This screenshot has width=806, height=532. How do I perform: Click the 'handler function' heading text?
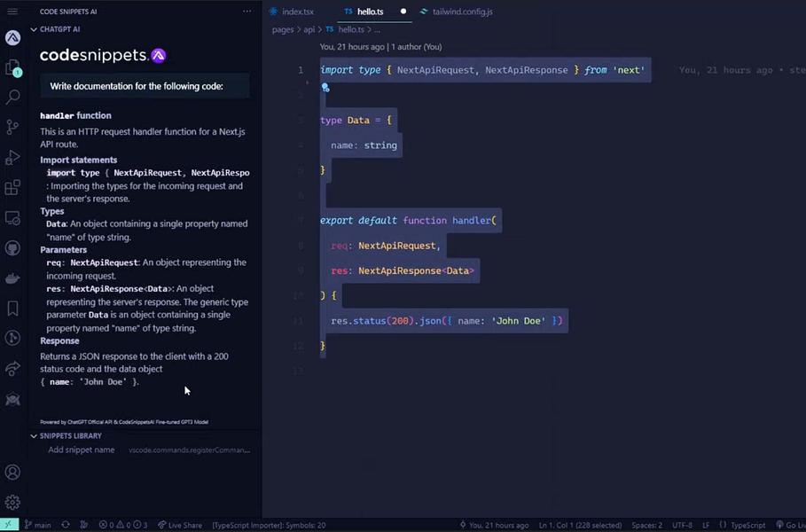point(75,115)
